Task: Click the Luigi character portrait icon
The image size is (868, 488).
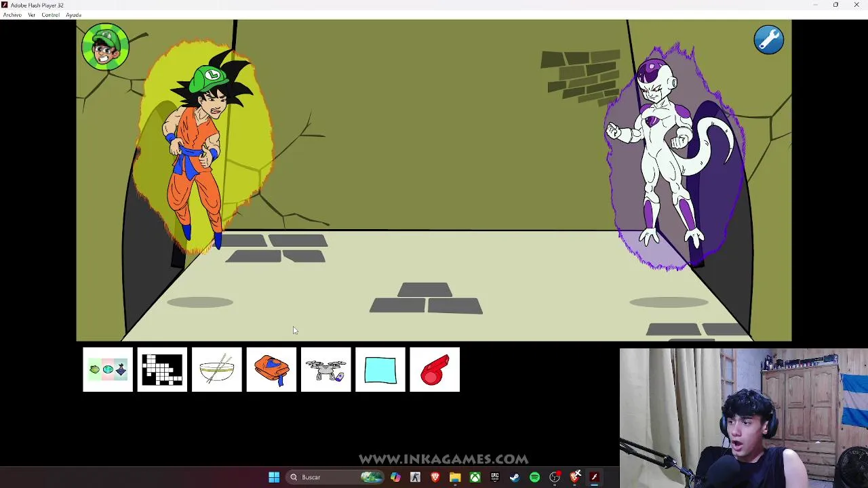Action: click(x=105, y=47)
